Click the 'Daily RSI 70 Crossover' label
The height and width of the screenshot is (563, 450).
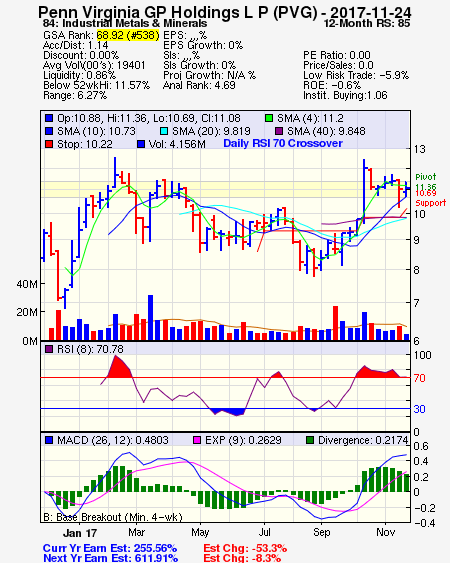(x=283, y=143)
